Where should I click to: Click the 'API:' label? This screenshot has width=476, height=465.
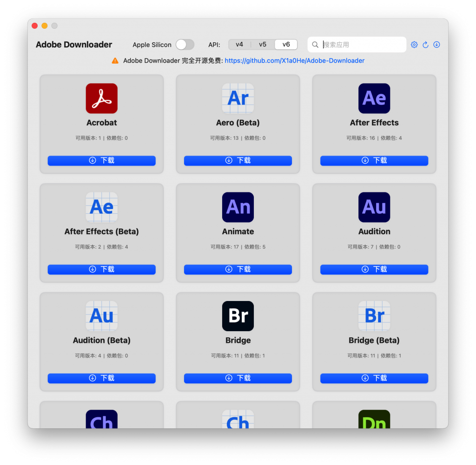(x=214, y=45)
